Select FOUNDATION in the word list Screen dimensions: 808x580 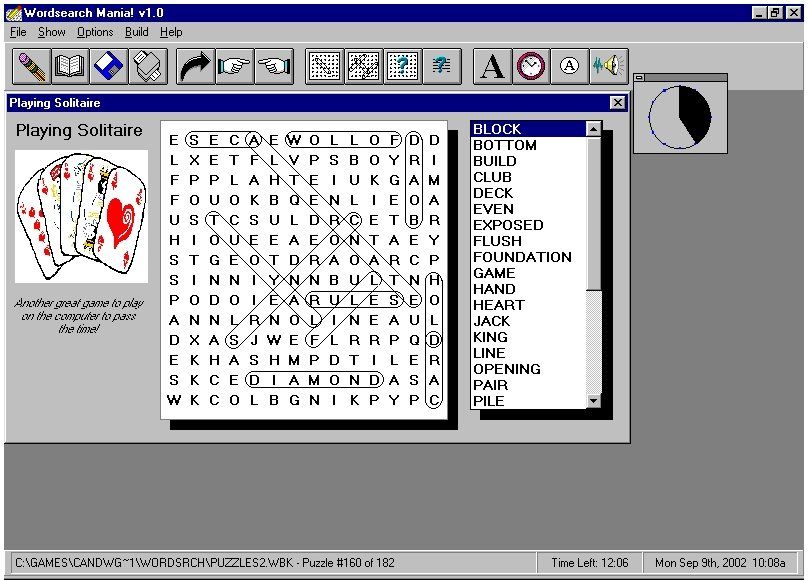coord(522,257)
